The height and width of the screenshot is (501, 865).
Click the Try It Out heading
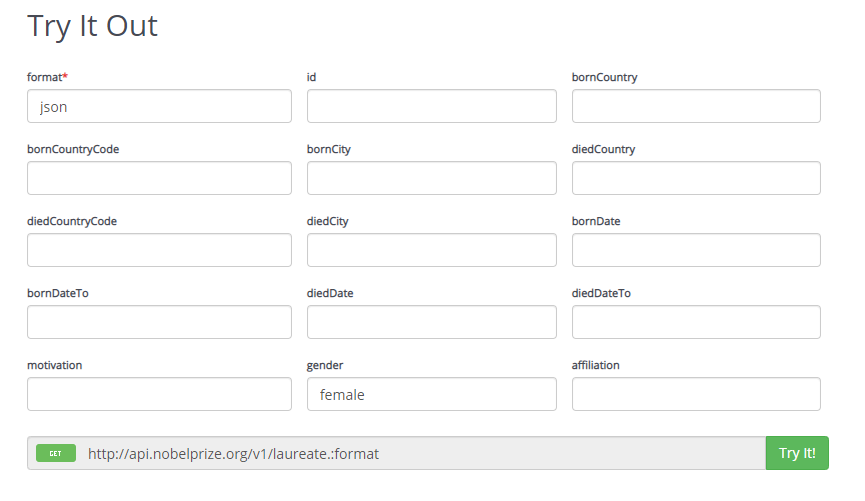(x=92, y=26)
